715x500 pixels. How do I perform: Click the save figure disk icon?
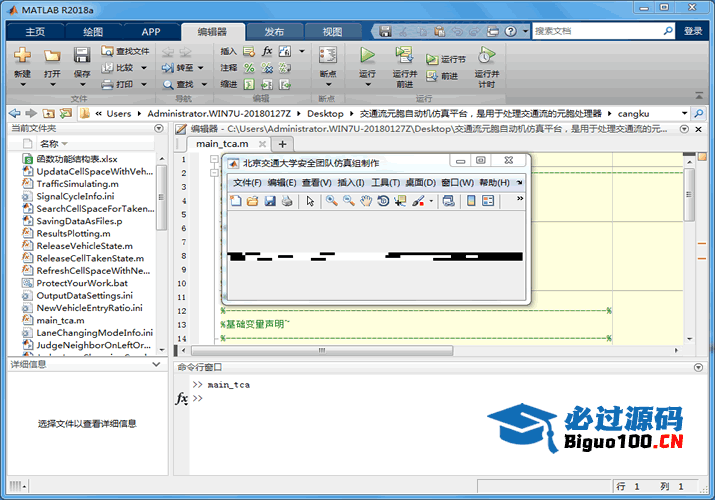(x=270, y=201)
